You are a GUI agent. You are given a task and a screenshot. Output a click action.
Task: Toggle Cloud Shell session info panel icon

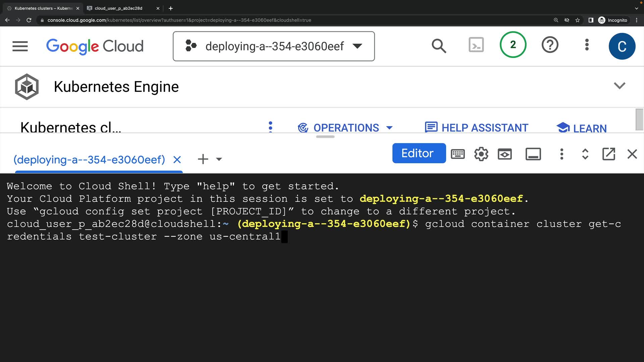tap(533, 154)
